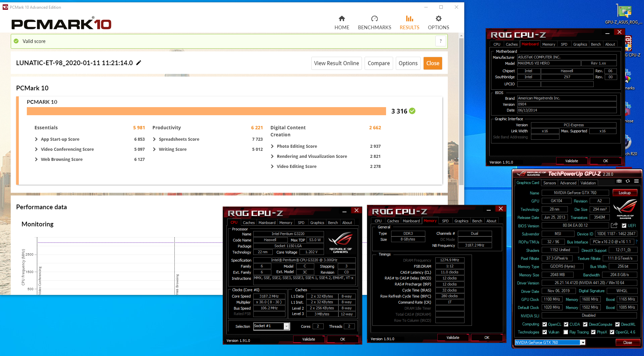Open SPD tab in CPU-Z Memory window
The height and width of the screenshot is (356, 644).
[x=445, y=221]
